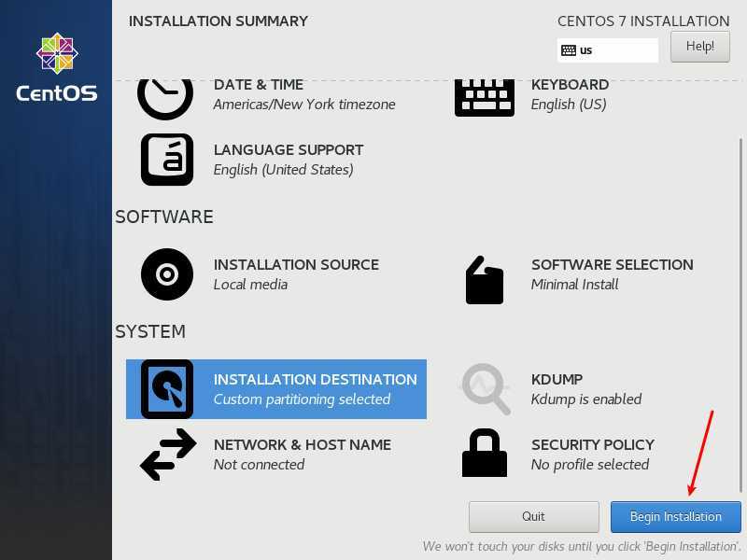Select 'No profile selected' status text

click(x=590, y=464)
